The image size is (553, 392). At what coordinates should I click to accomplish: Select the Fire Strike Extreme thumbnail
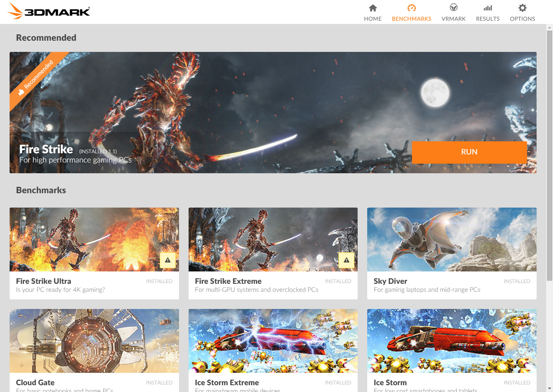pos(273,240)
